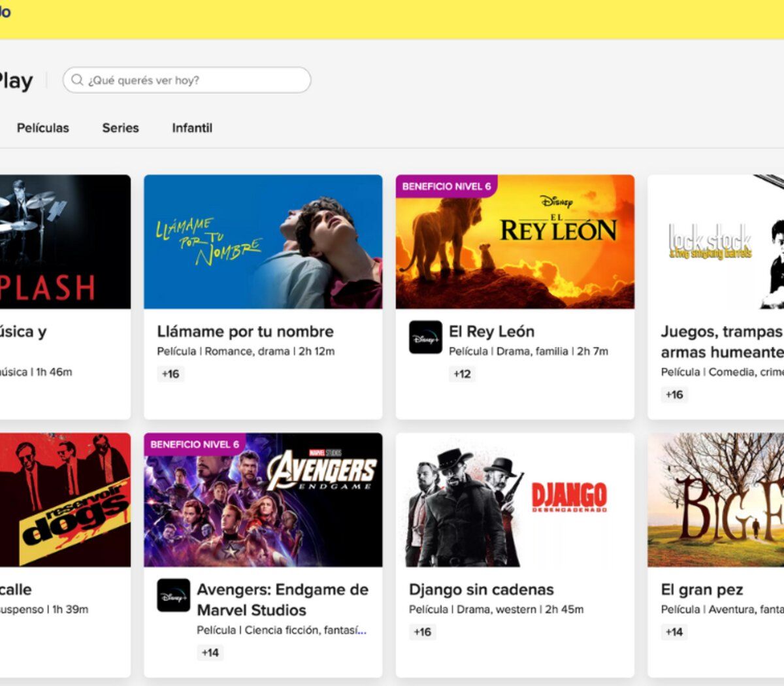
Task: Click the magnifying glass inside the search bar
Action: 78,80
